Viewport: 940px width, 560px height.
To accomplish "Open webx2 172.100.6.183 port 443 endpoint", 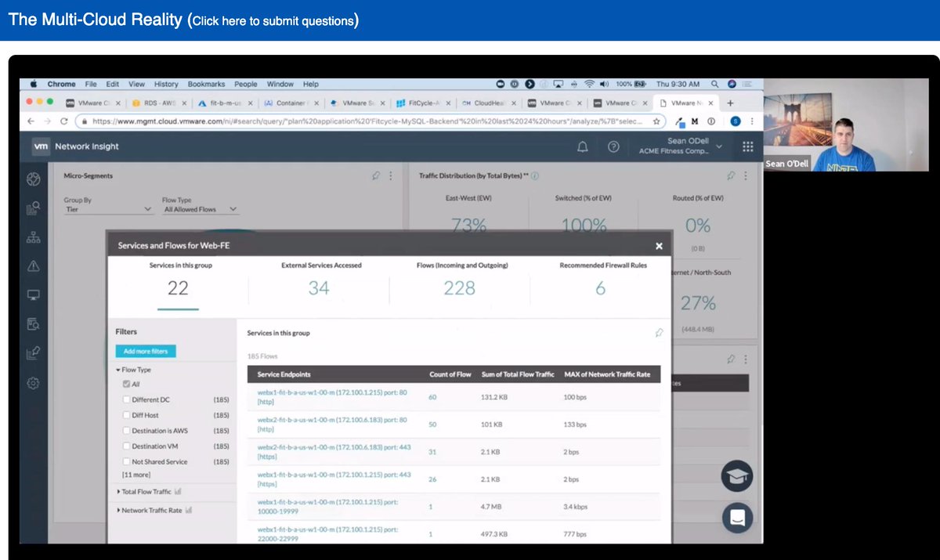I will (334, 452).
